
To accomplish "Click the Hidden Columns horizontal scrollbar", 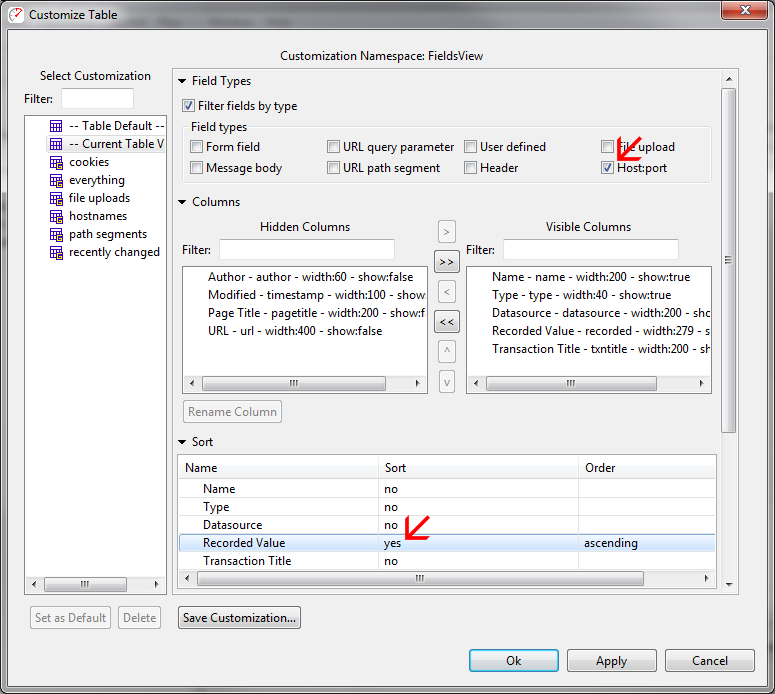I will point(293,383).
